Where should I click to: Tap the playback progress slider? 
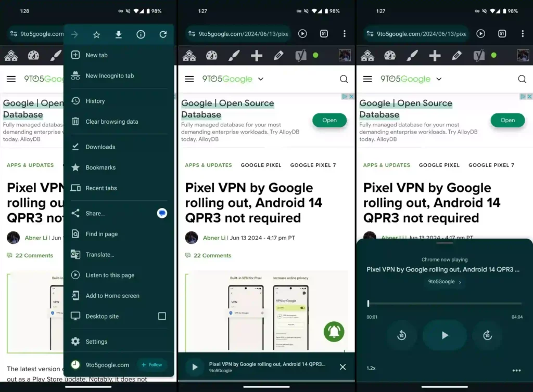445,304
